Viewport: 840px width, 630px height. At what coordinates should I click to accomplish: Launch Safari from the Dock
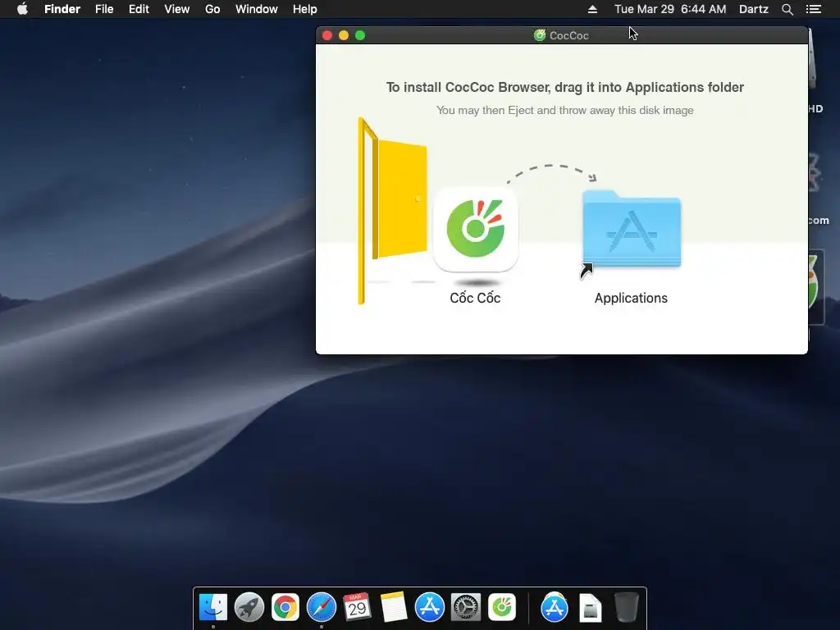point(322,608)
